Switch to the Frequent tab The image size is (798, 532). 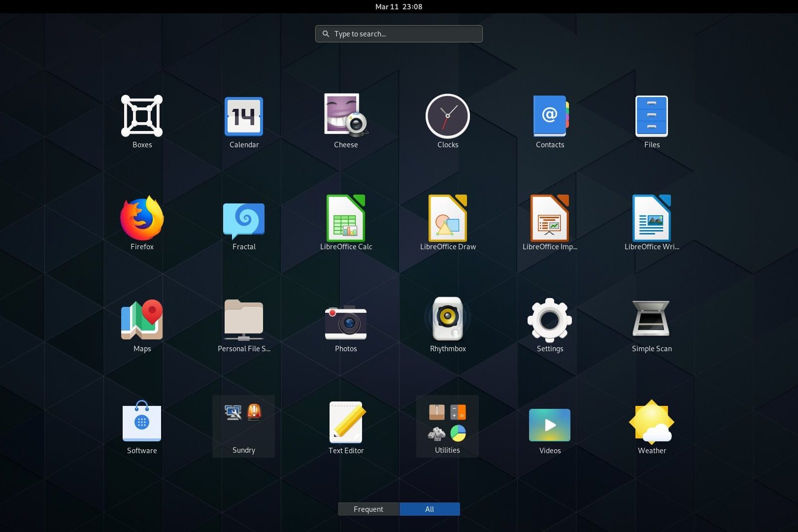(368, 509)
